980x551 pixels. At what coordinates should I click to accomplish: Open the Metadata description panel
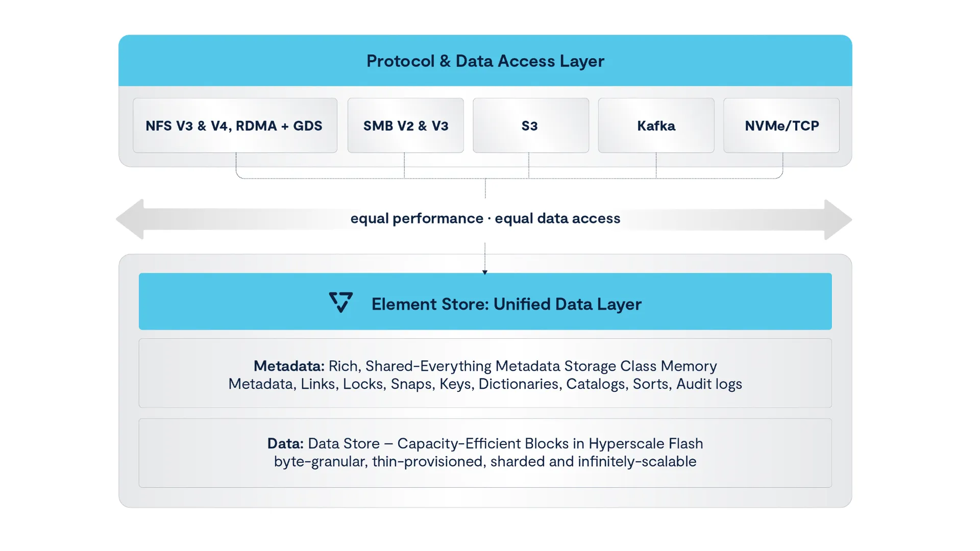(485, 373)
